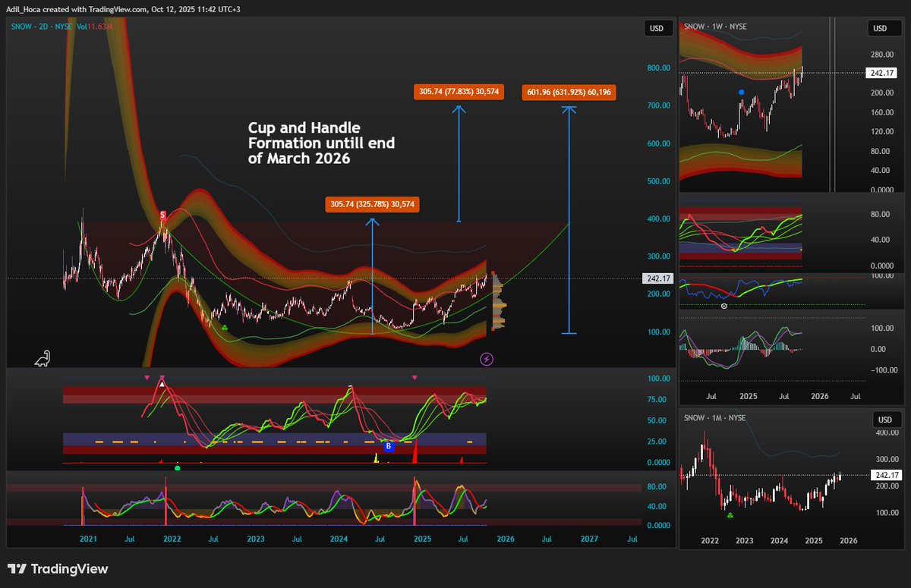Click the SNOW · 1W · NYSE symbol title
The image size is (911, 588).
715,27
